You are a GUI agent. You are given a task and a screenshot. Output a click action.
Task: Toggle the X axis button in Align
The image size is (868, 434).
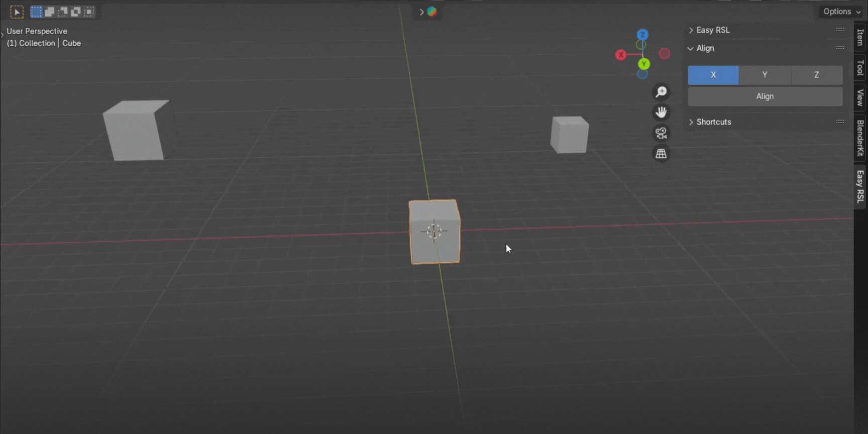click(x=713, y=75)
